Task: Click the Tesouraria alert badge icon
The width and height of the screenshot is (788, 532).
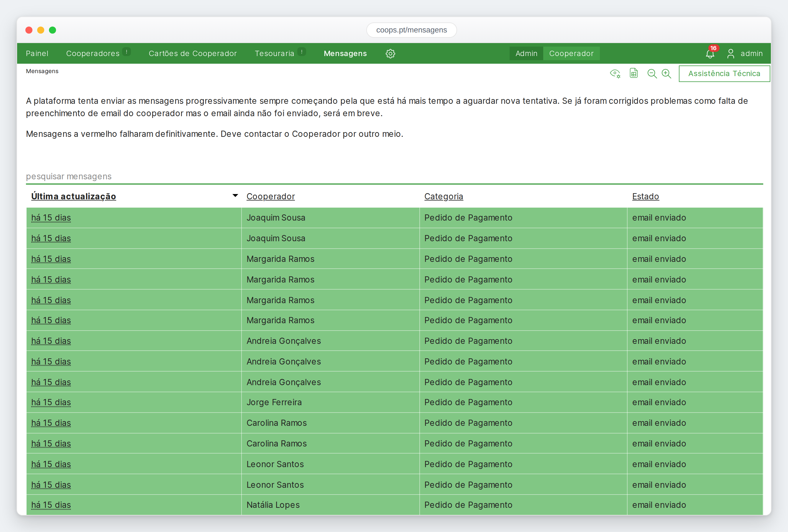Action: click(301, 52)
